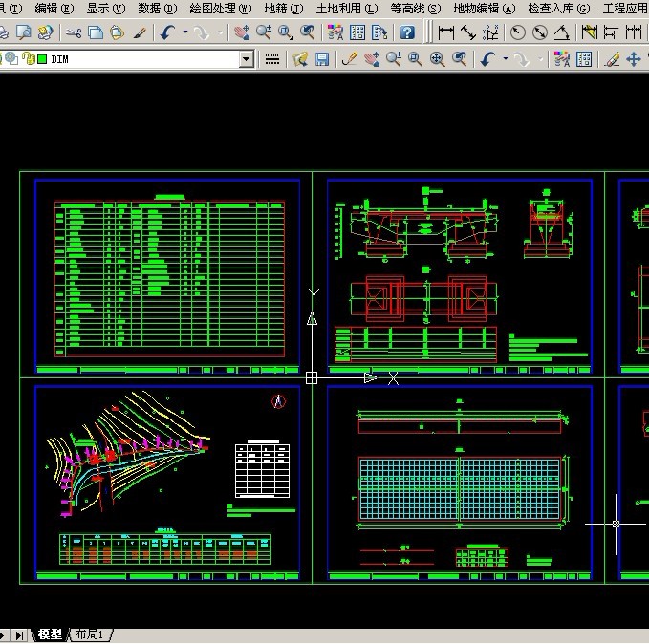
Task: Select the aligned dimension tool
Action: point(468,32)
